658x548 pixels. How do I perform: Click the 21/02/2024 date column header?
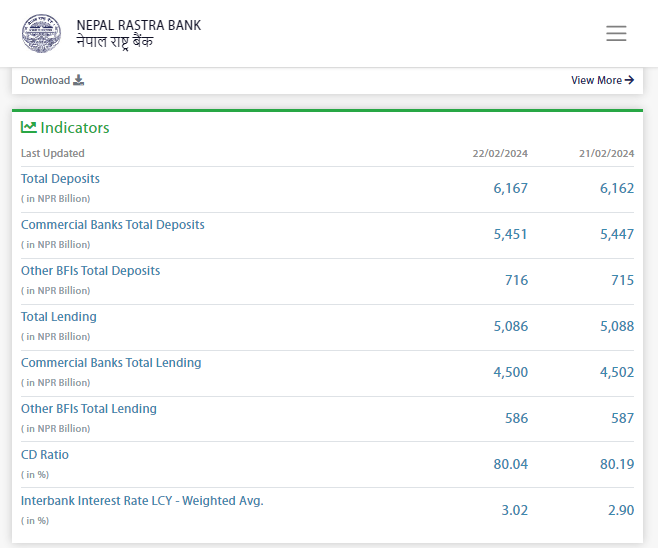(x=606, y=154)
